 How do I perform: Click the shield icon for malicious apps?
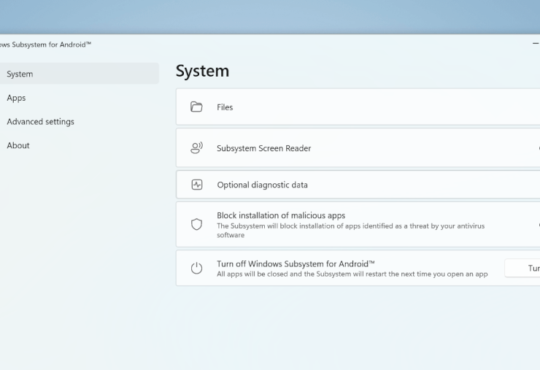(196, 224)
